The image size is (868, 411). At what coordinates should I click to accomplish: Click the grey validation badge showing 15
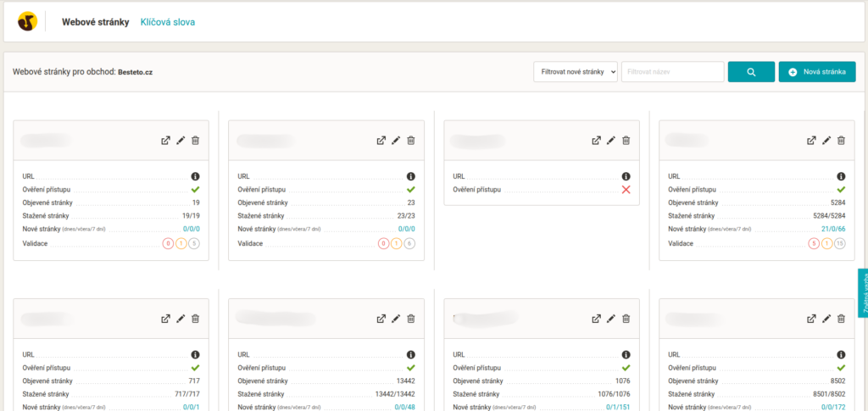(x=839, y=244)
